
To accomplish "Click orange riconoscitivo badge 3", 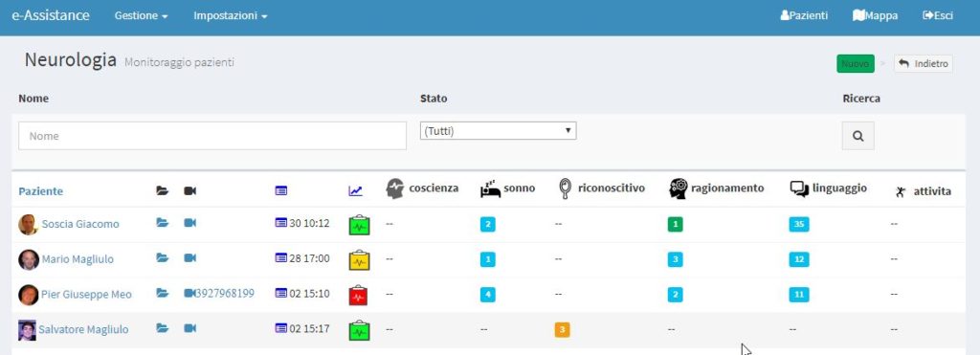I will point(562,329).
